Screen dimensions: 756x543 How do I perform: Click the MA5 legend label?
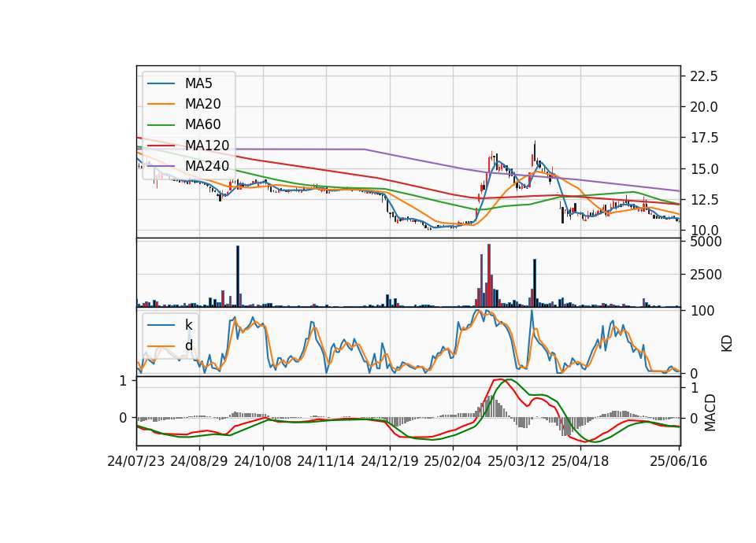[198, 83]
